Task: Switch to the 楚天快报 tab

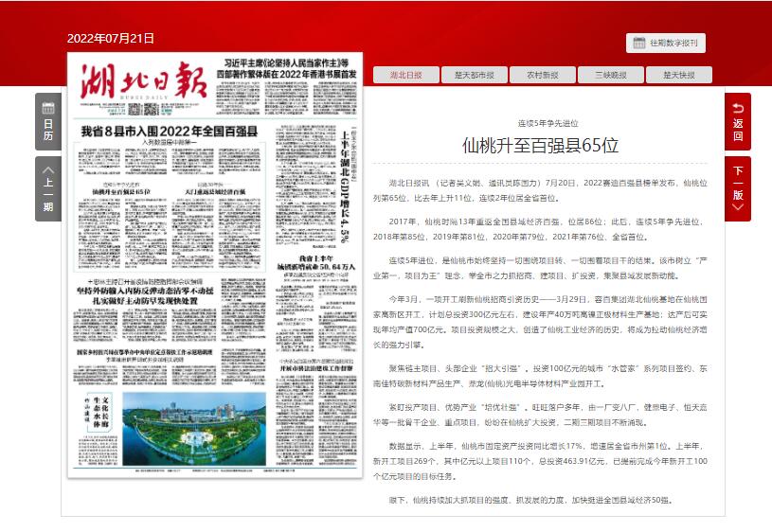Action: (x=679, y=75)
